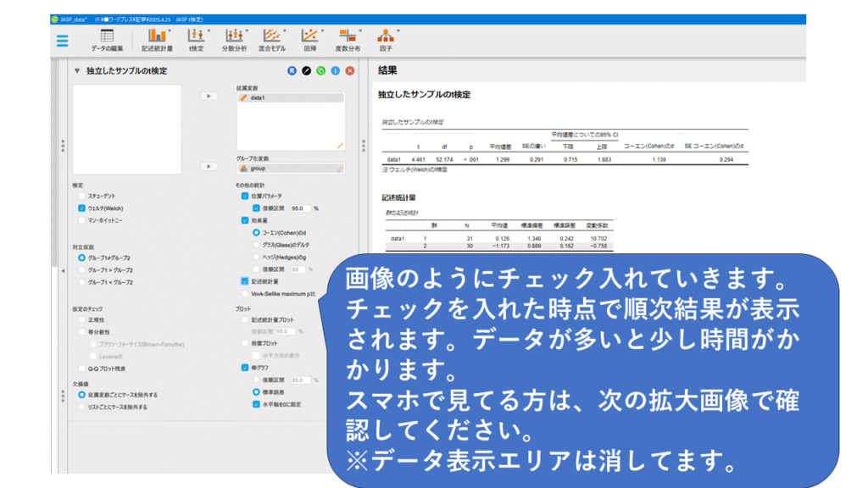Open the t検定 module menu

(x=196, y=41)
